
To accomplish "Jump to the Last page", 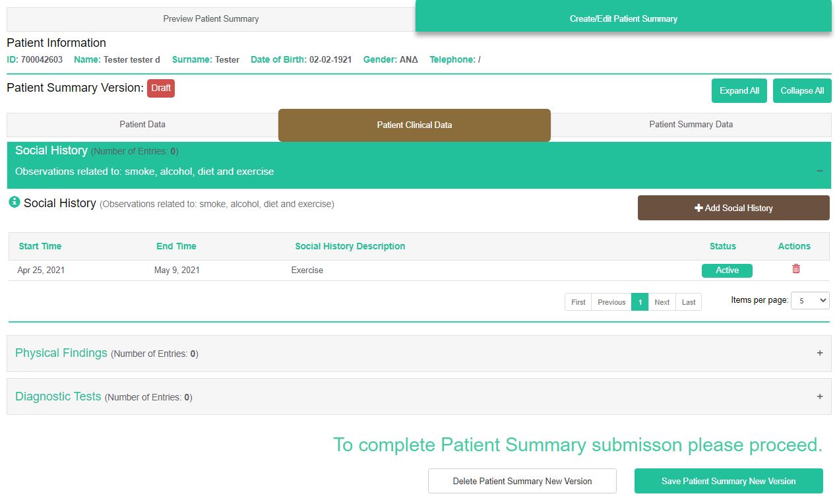I will (x=689, y=302).
